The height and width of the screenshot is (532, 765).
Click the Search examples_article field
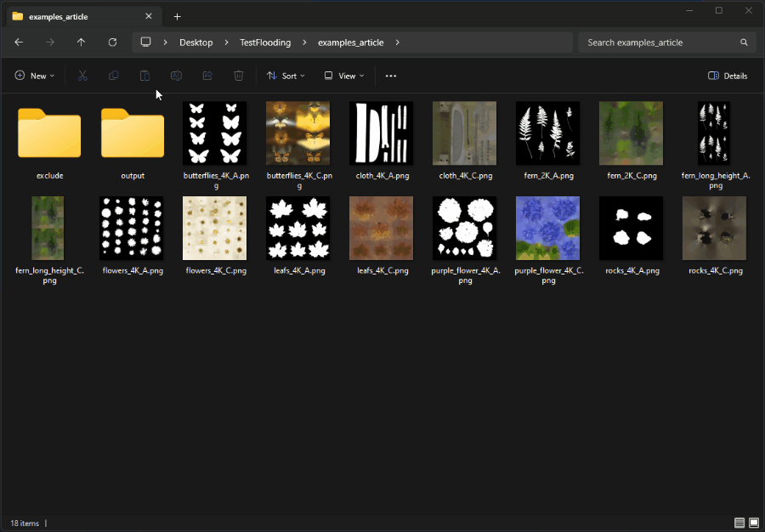(666, 42)
